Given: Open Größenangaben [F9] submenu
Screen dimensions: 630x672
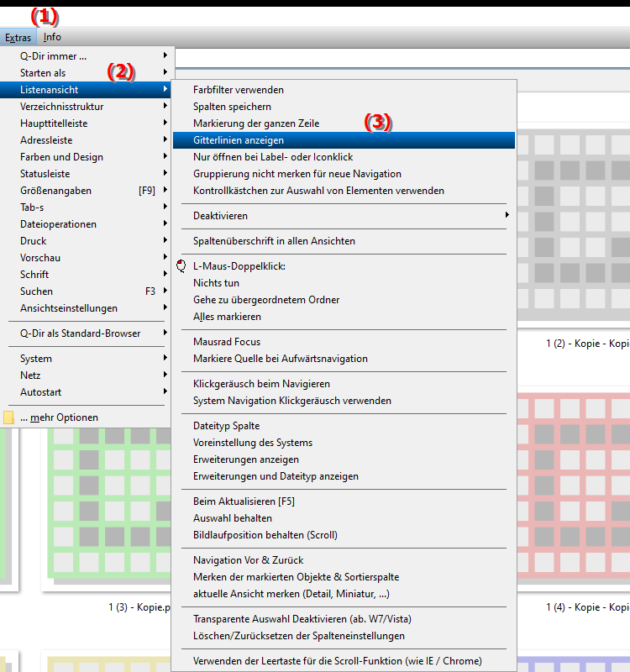Looking at the screenshot, I should click(86, 191).
